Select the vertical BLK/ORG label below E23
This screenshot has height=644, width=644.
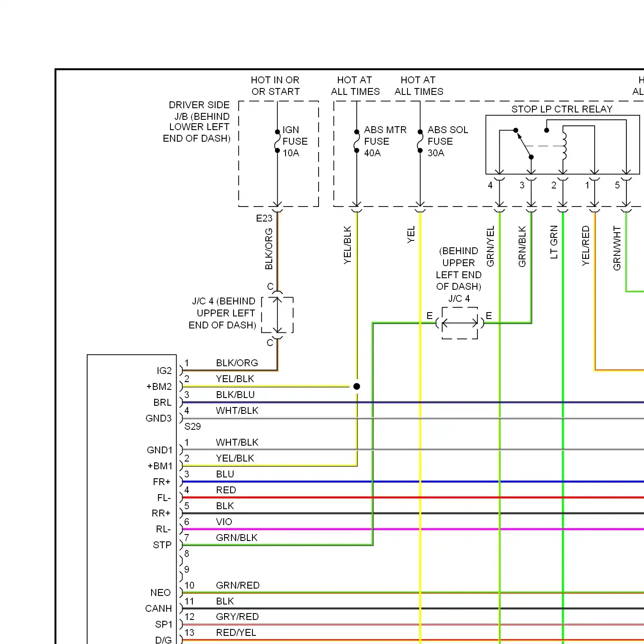pyautogui.click(x=269, y=249)
